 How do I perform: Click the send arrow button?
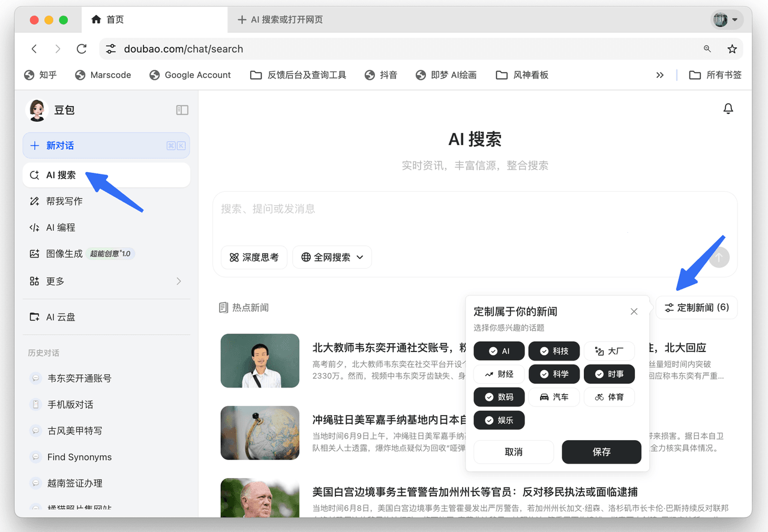click(719, 257)
